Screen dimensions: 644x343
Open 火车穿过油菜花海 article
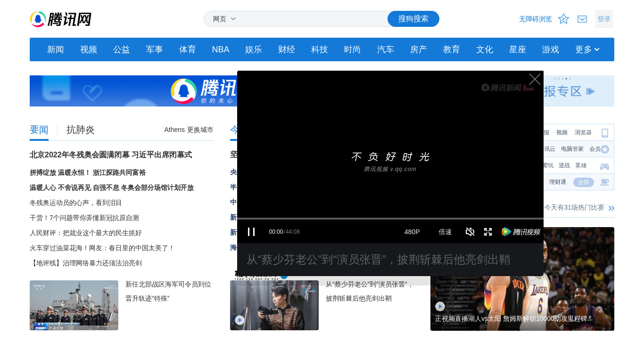[102, 248]
